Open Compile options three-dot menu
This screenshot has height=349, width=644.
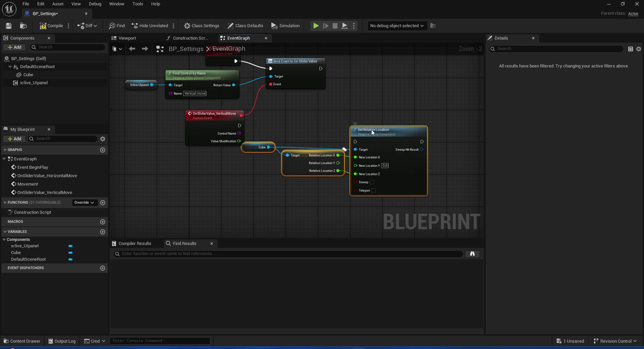point(68,26)
